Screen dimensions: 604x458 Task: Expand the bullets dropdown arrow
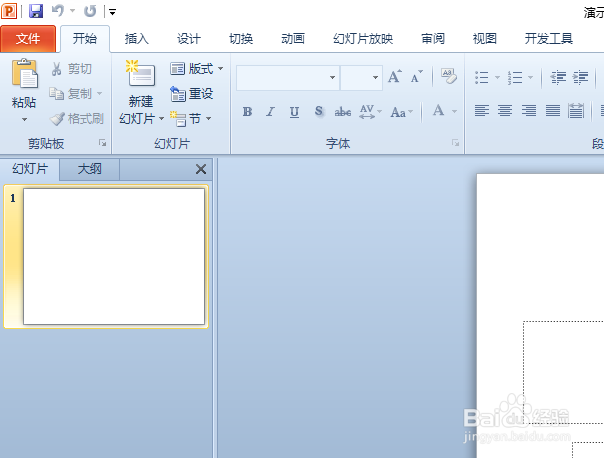pyautogui.click(x=497, y=77)
